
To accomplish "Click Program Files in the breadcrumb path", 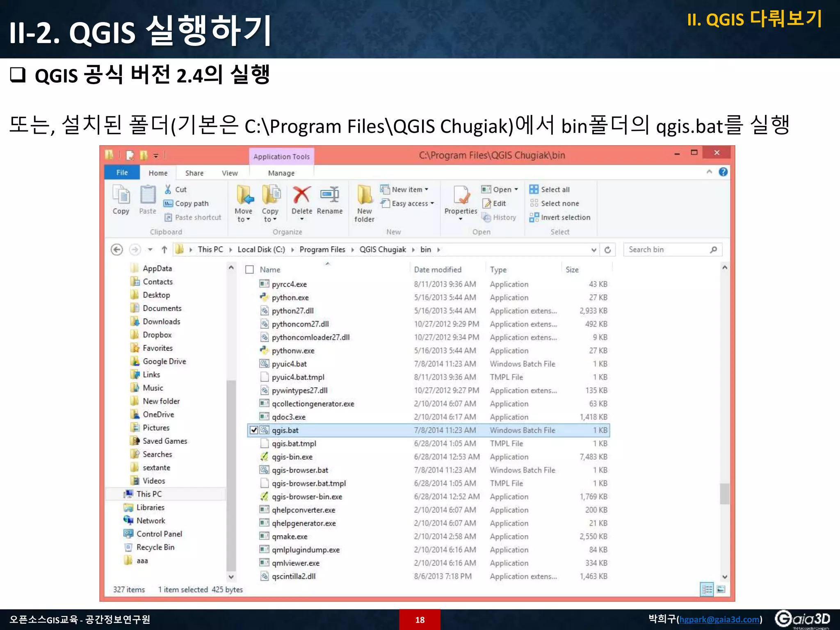I will click(322, 249).
